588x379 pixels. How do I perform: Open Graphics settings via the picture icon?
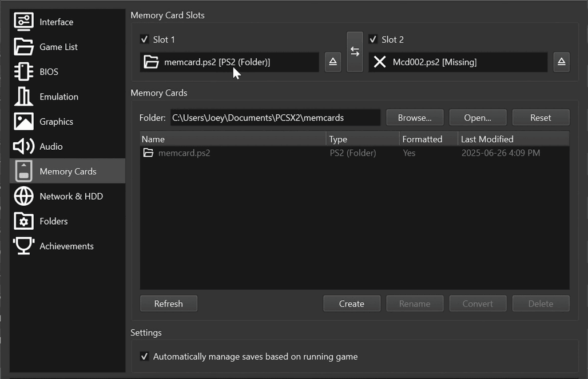click(x=23, y=121)
